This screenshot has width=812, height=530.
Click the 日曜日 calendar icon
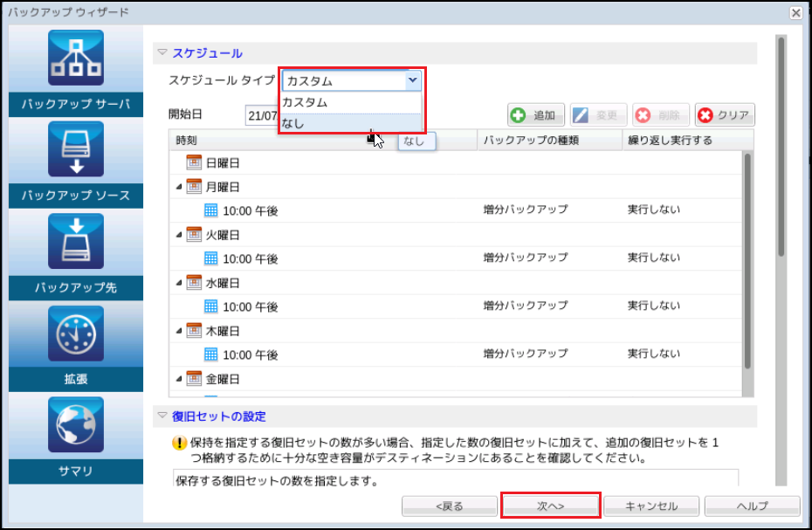click(x=194, y=162)
